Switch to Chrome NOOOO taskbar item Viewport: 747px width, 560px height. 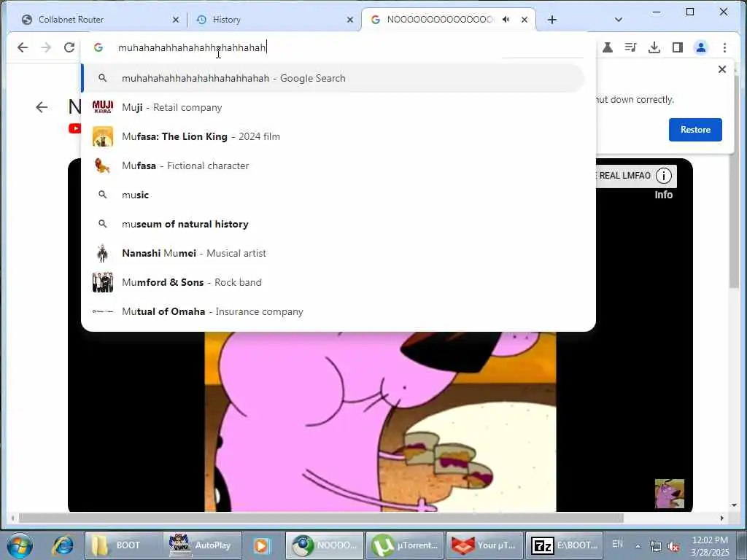[325, 545]
